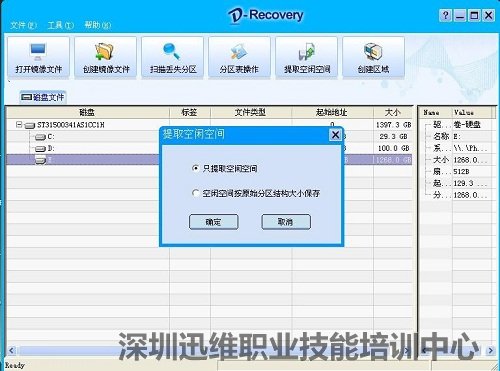Click the C: drive icon

tap(40, 137)
